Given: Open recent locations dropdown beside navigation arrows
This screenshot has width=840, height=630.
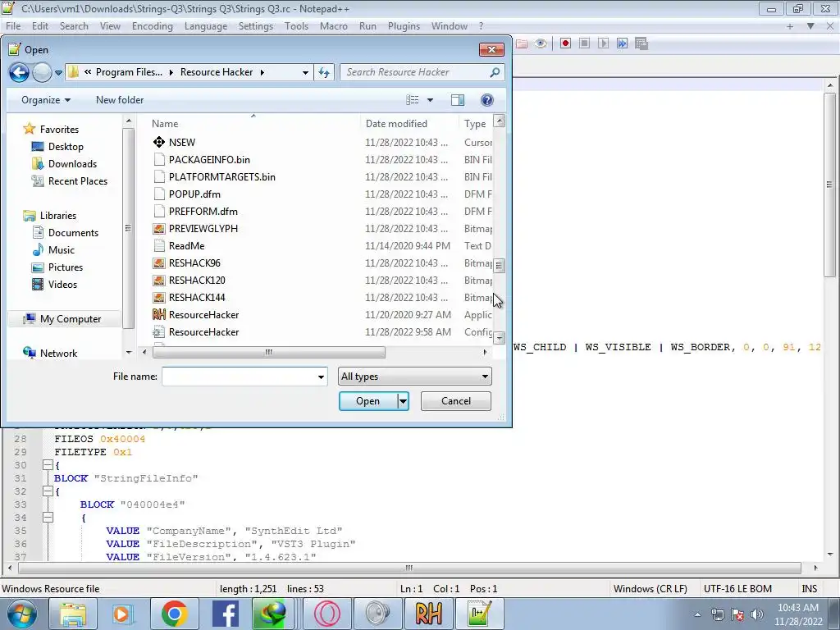Looking at the screenshot, I should point(58,72).
